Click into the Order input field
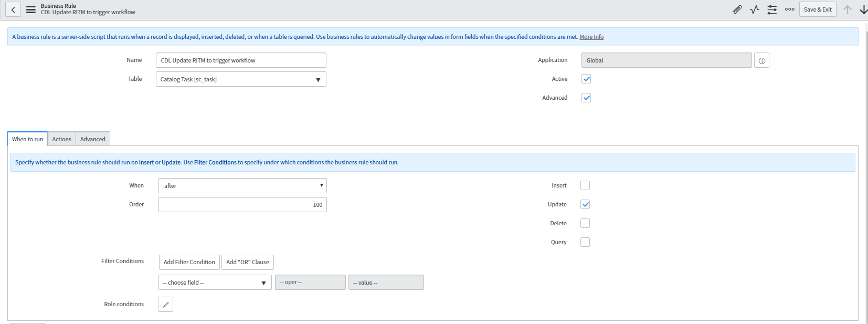The image size is (868, 324). 242,205
